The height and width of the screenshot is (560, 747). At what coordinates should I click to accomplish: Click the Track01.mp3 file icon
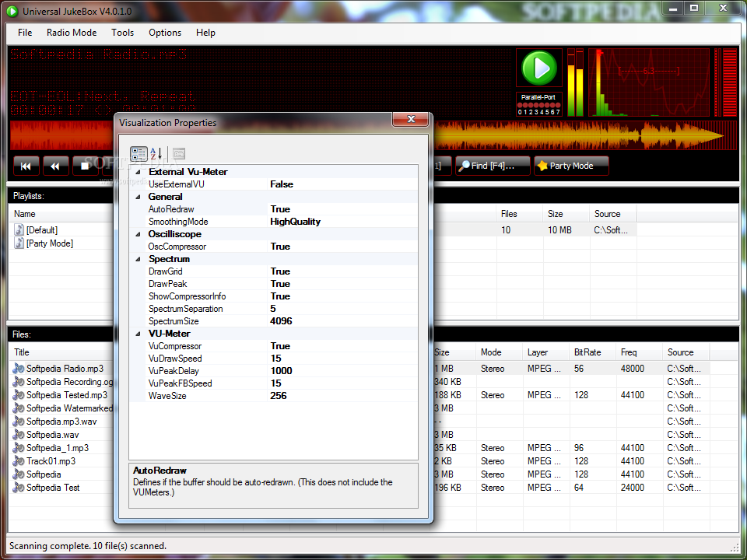click(x=19, y=461)
